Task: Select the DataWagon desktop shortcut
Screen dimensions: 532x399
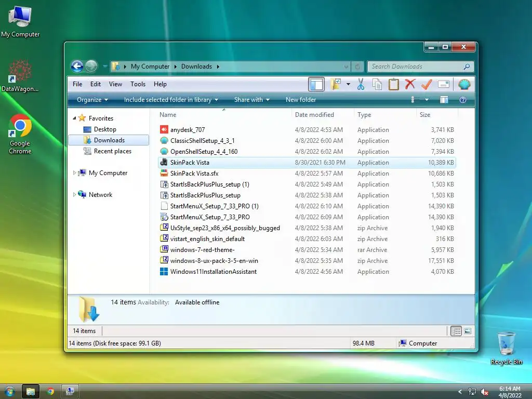Action: 20,76
